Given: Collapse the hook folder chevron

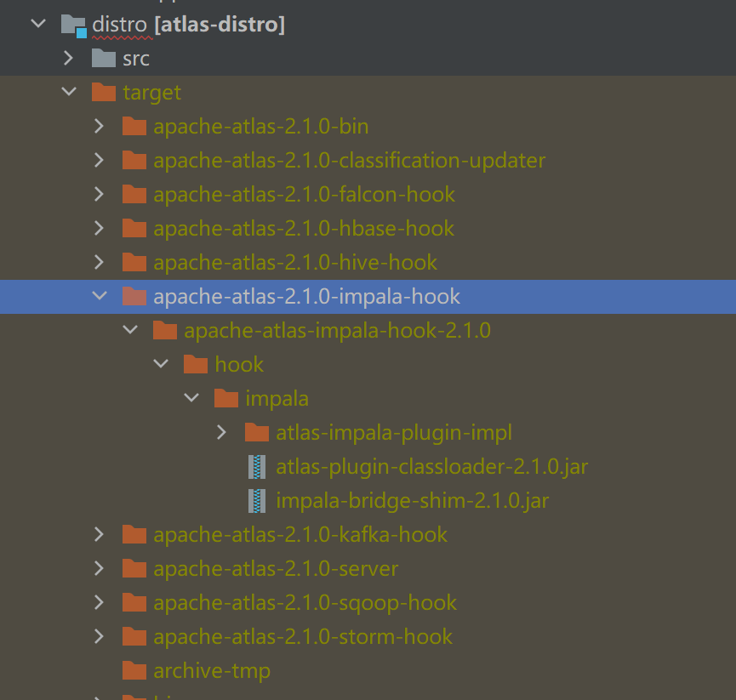Looking at the screenshot, I should (161, 363).
